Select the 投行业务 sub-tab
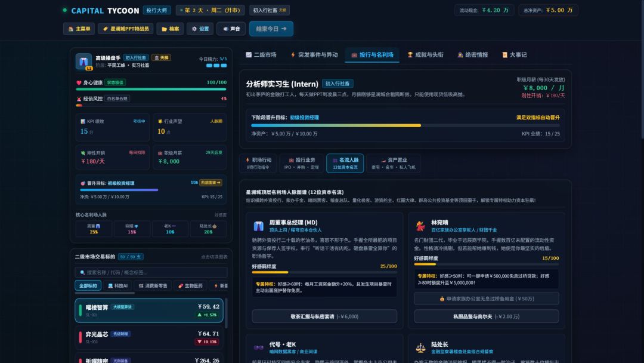644x363 pixels. [302, 163]
